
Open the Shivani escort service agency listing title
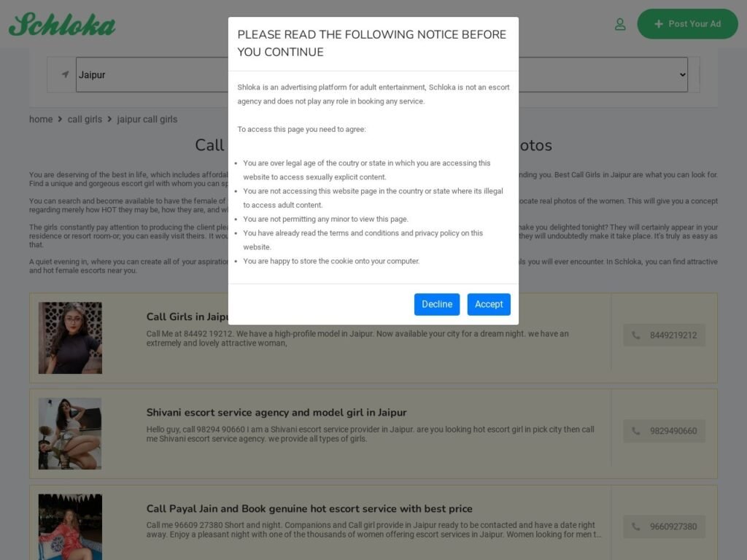pos(276,413)
